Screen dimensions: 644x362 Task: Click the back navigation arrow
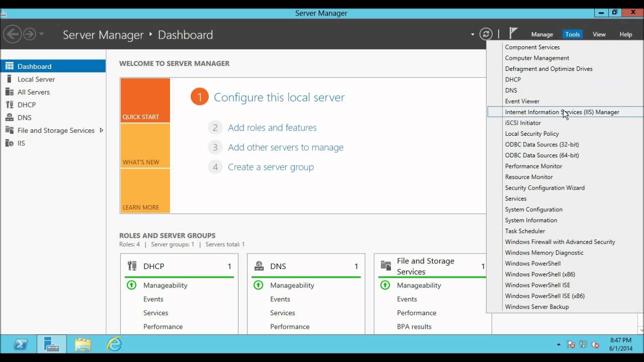coord(13,34)
